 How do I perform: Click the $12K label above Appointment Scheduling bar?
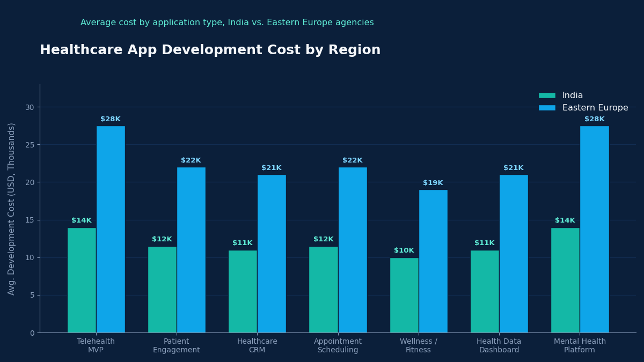pyautogui.click(x=324, y=239)
